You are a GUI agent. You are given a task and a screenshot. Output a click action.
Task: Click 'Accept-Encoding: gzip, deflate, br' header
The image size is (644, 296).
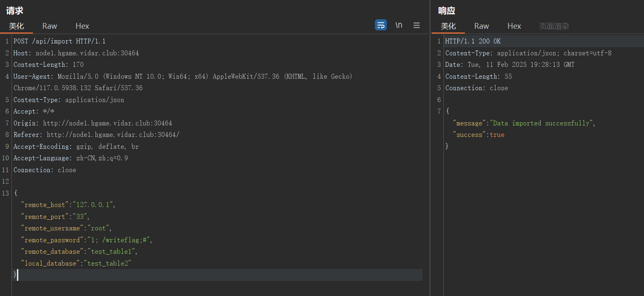tap(76, 146)
